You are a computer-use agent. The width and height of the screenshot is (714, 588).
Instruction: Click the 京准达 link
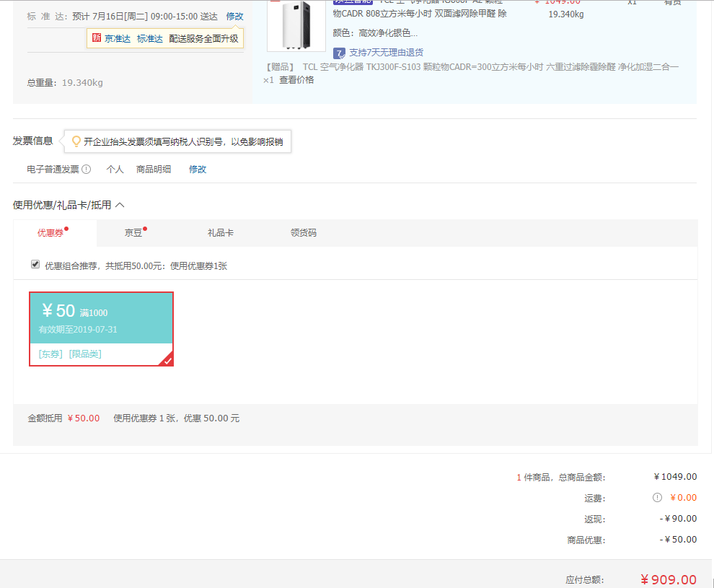pos(118,39)
